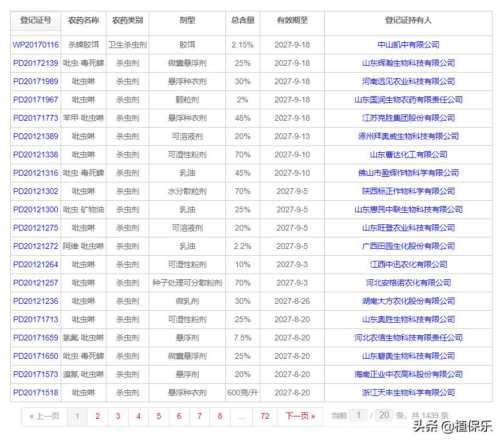Click the 有效期至 column header
This screenshot has width=504, height=444.
pyautogui.click(x=292, y=19)
